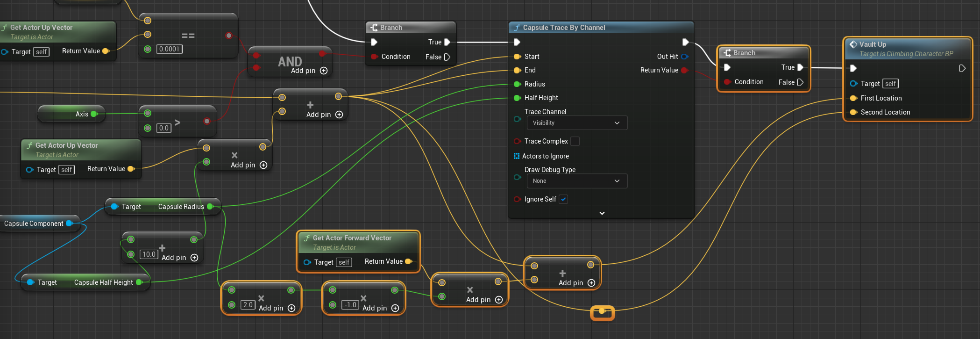Click the Get Actor Forward Vector node title
This screenshot has height=339, width=980.
click(x=352, y=238)
